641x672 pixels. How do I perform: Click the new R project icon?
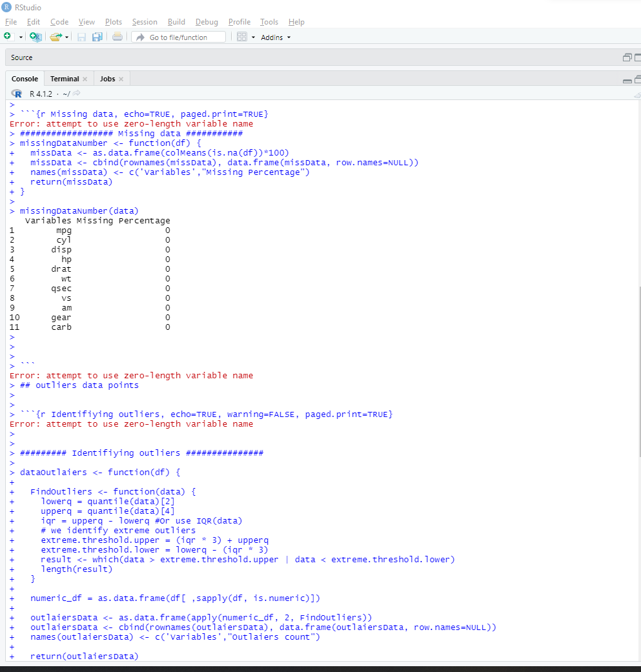36,37
